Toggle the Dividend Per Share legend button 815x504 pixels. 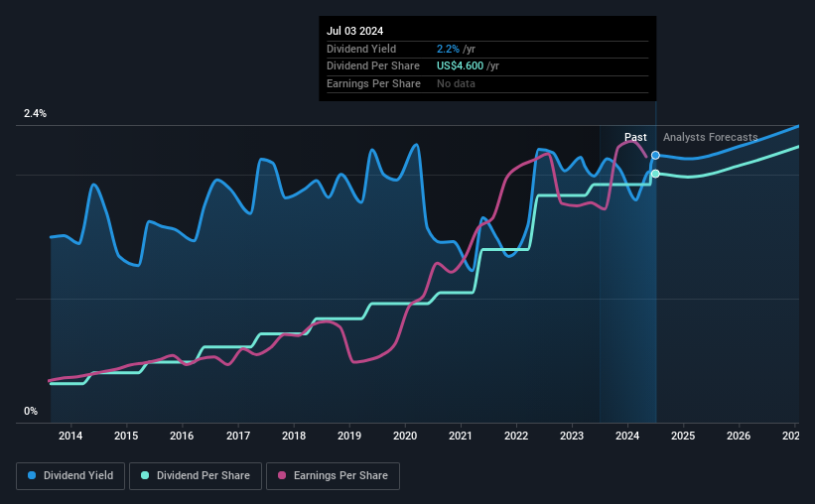coord(196,476)
